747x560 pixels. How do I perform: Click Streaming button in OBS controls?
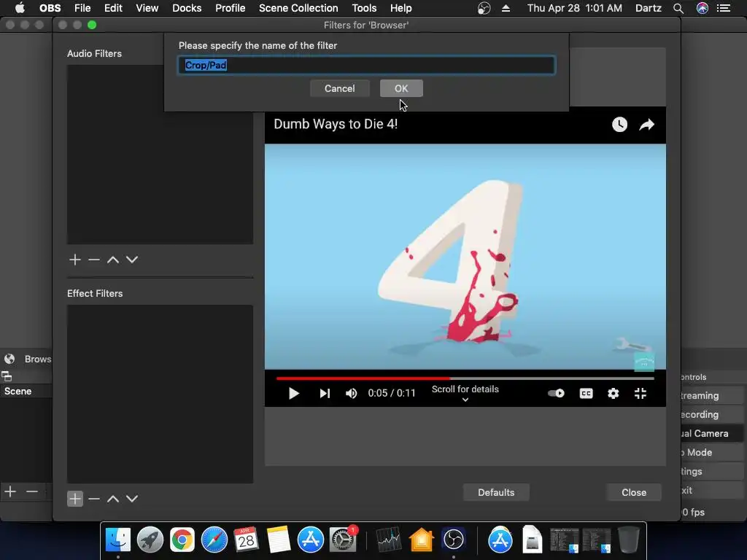click(711, 395)
